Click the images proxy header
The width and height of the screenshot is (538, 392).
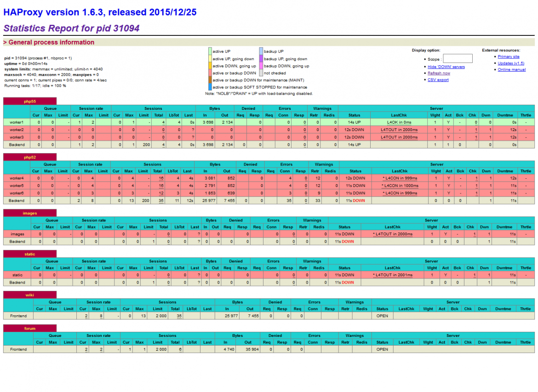pos(30,213)
